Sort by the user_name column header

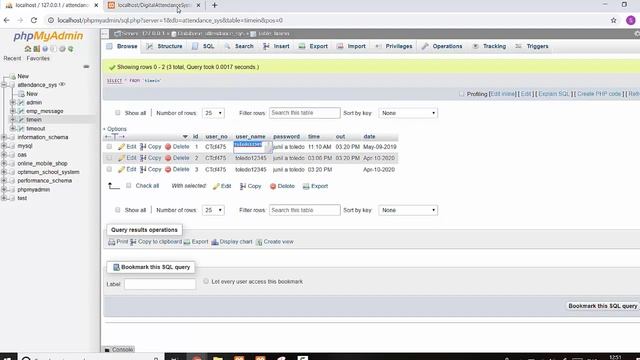(250, 137)
